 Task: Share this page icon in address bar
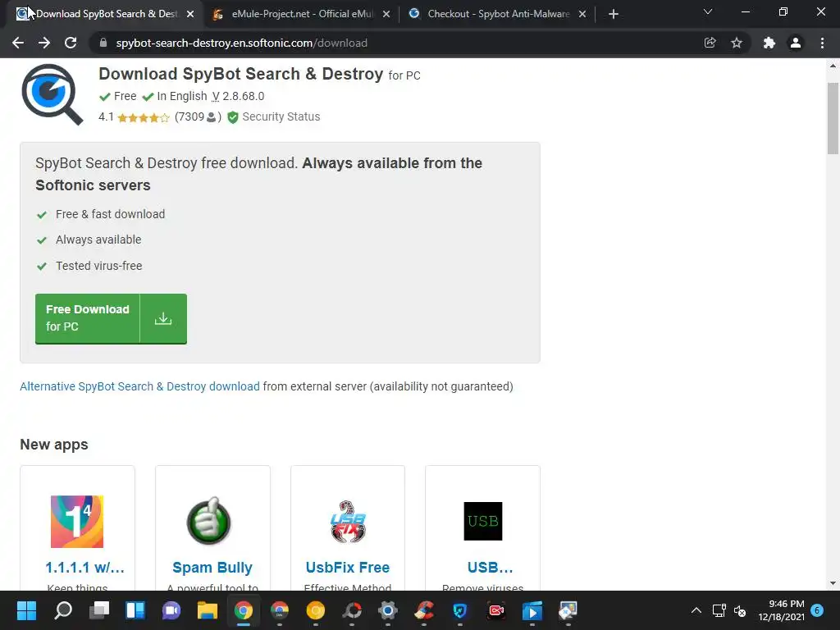click(x=710, y=43)
